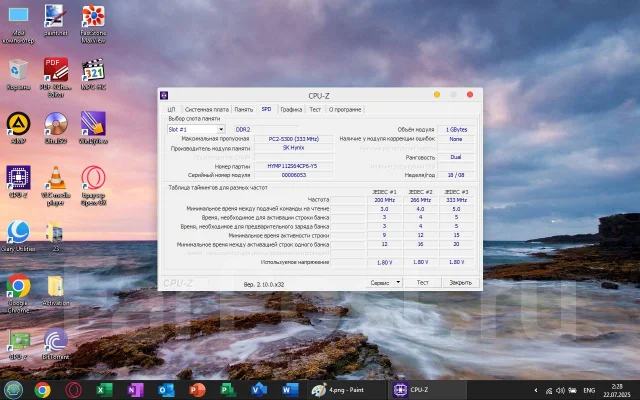
Task: Open Google Chrome shortcut on the desktop
Action: coord(18,293)
